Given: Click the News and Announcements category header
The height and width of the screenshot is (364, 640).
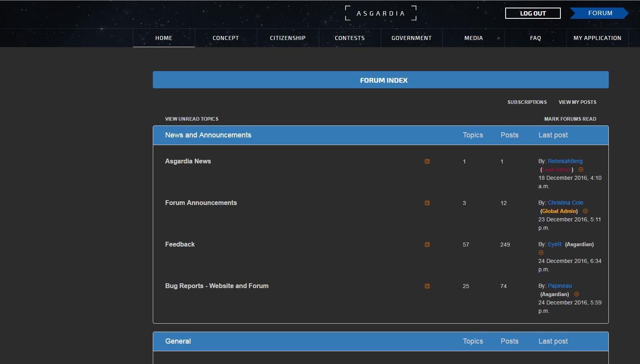Looking at the screenshot, I should (x=208, y=135).
